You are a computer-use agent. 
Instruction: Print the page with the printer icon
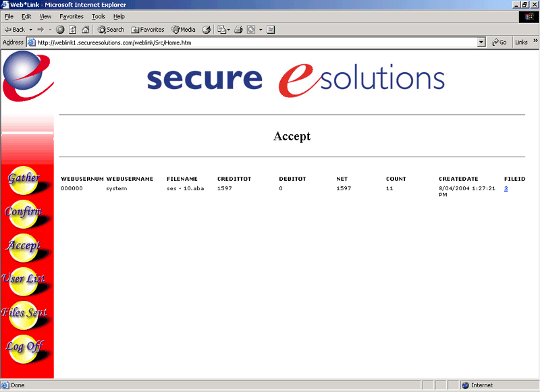point(238,30)
